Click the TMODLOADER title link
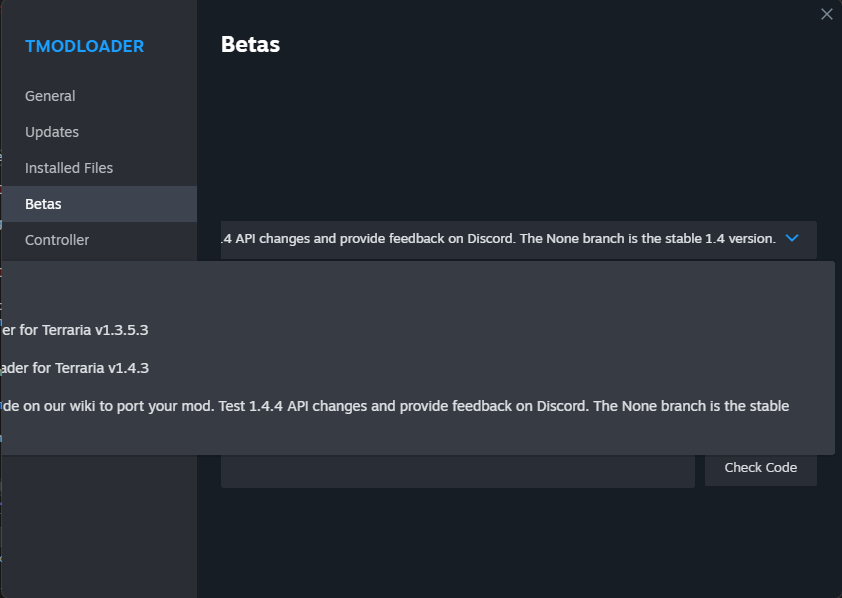Image resolution: width=842 pixels, height=598 pixels. pos(84,46)
